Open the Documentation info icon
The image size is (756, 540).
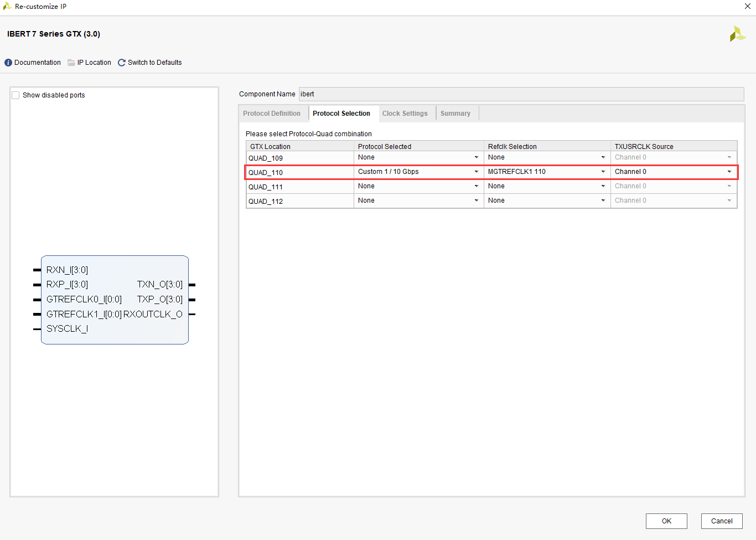(8, 63)
